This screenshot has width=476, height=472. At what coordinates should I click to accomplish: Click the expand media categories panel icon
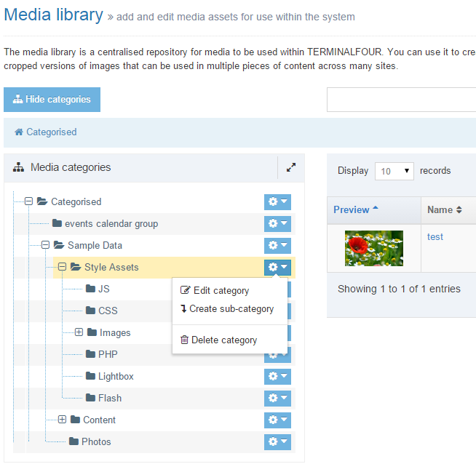(291, 167)
